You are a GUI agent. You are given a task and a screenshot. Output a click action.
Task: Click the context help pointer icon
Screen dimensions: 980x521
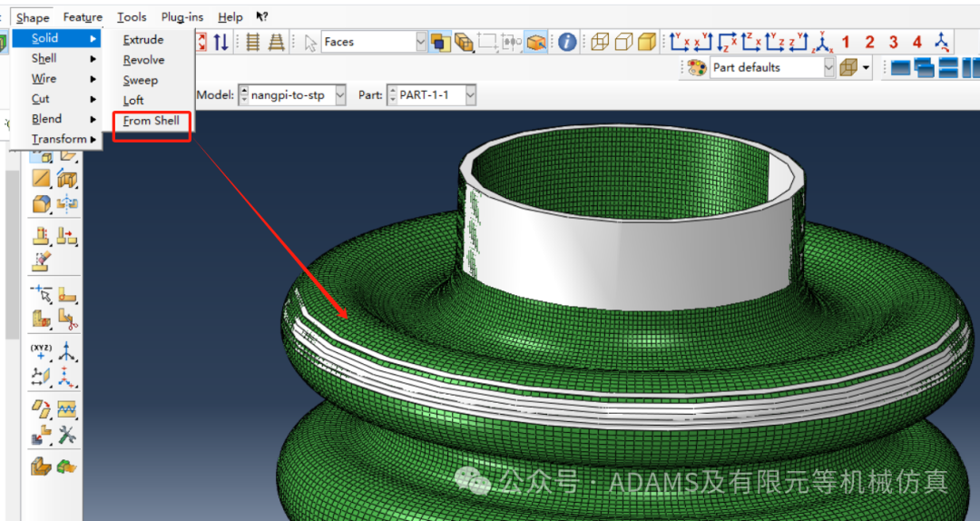coord(262,17)
